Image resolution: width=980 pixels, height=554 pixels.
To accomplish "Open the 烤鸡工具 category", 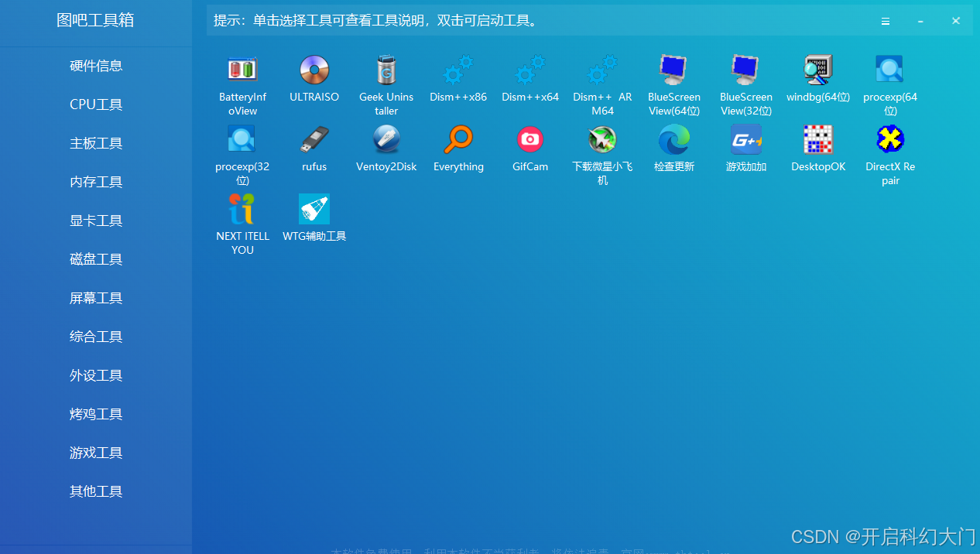I will click(x=96, y=414).
